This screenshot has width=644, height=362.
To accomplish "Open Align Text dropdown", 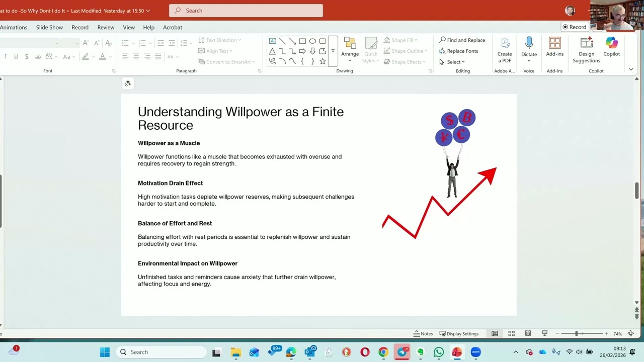I will tap(215, 51).
